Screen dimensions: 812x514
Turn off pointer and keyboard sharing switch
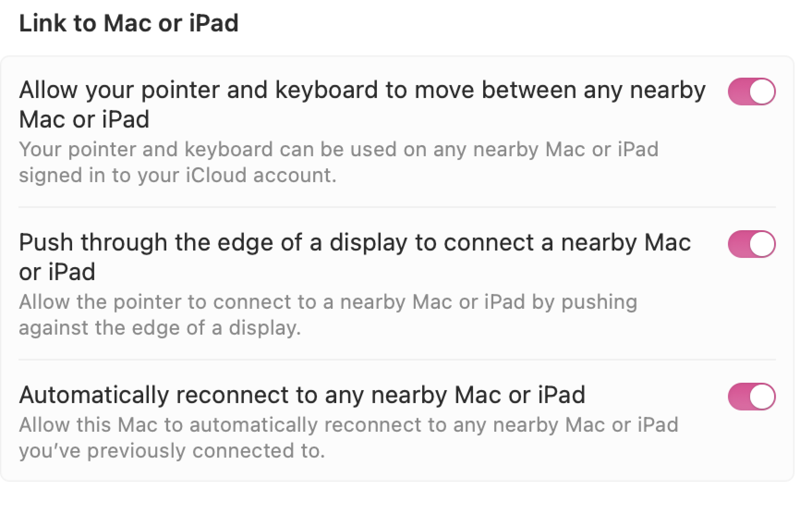tap(751, 92)
